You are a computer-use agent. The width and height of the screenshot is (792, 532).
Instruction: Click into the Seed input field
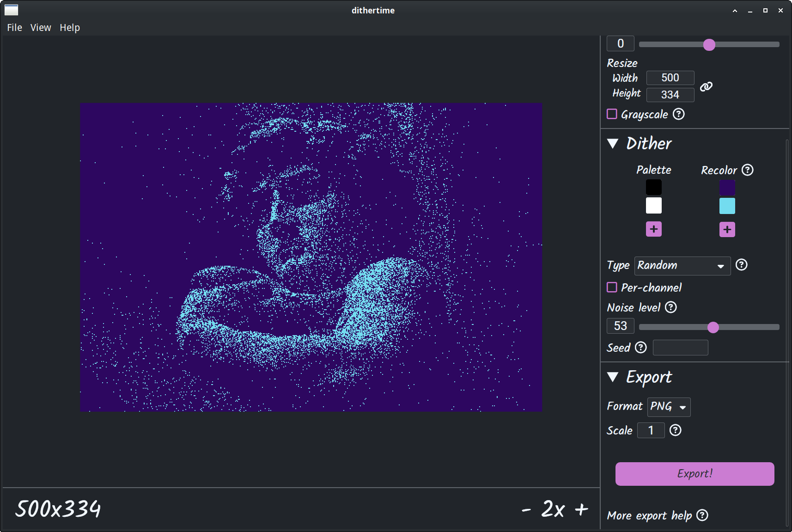(680, 348)
